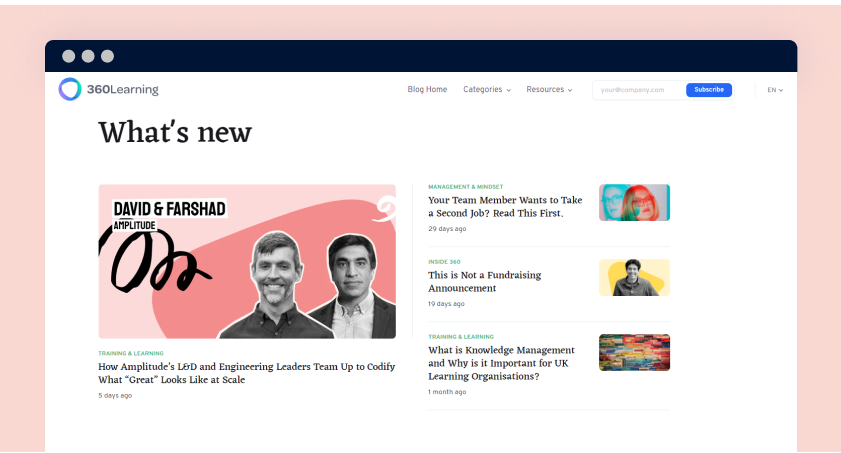
Task: Expand the Resources dropdown menu
Action: click(x=549, y=90)
